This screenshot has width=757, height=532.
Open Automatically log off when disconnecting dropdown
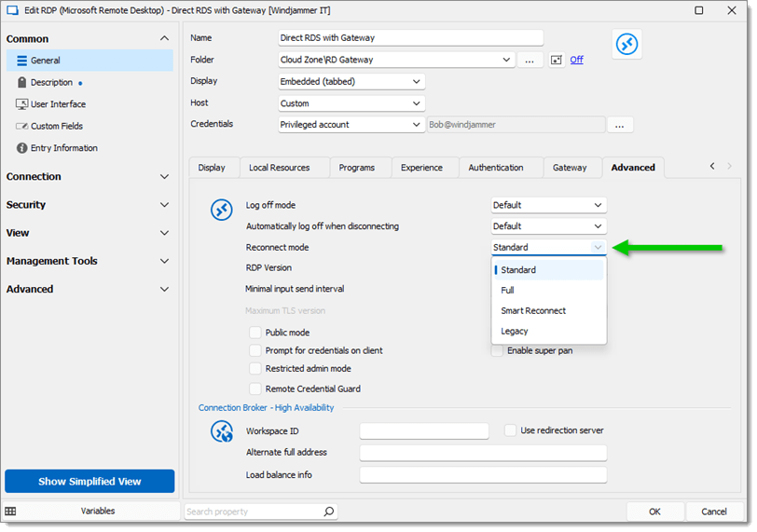point(548,226)
